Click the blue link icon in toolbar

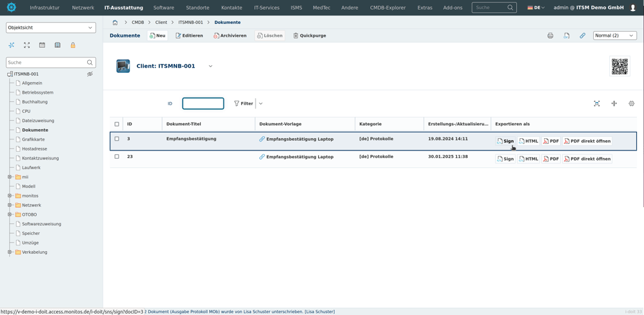[x=583, y=36]
